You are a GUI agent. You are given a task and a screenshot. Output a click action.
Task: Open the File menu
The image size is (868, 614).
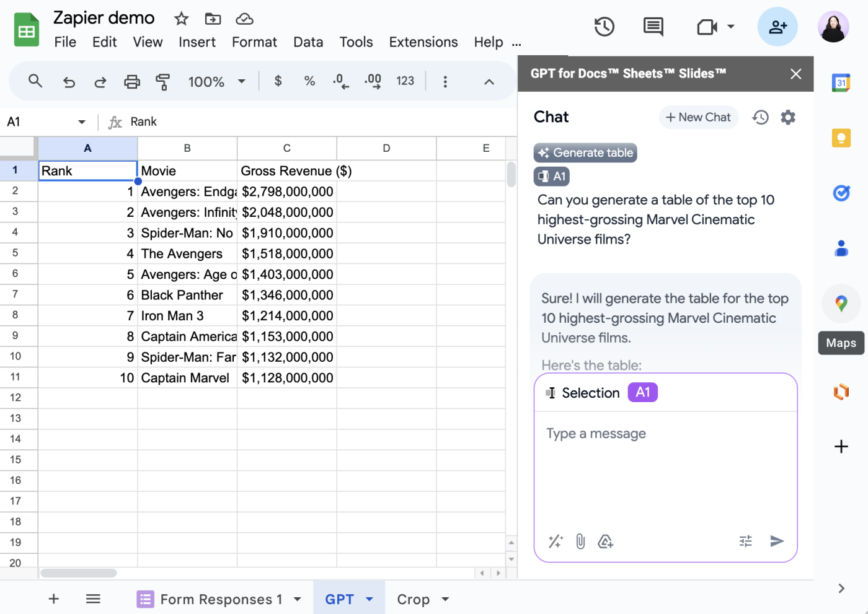tap(65, 42)
